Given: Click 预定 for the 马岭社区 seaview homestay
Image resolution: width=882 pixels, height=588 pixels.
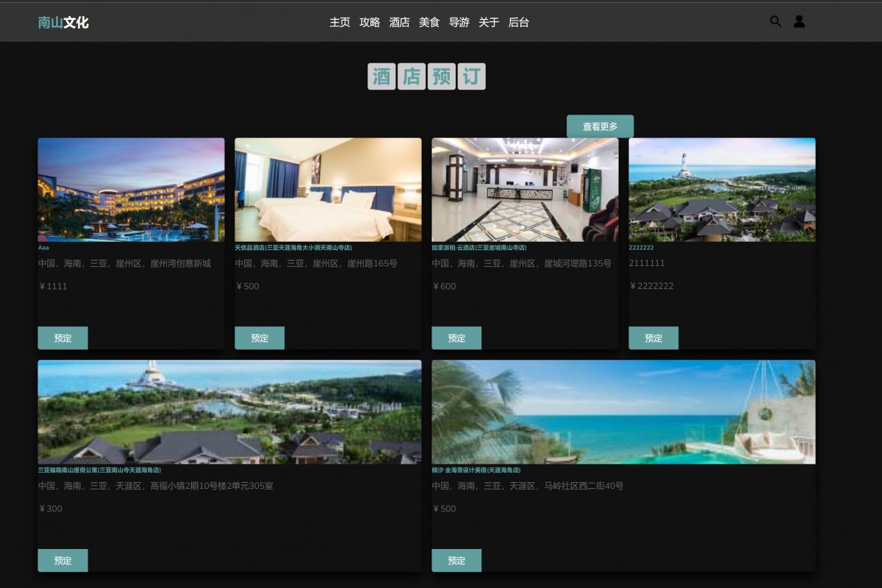Looking at the screenshot, I should point(456,560).
